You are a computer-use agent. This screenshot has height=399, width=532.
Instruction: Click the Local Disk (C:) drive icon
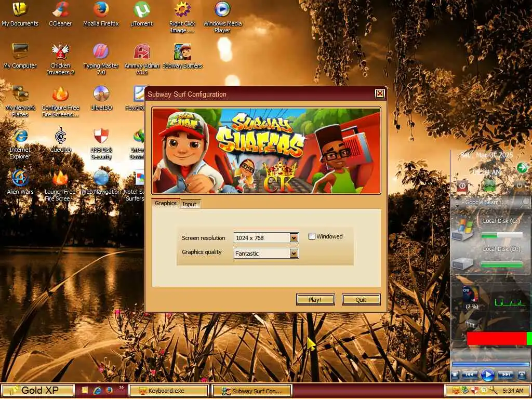(462, 229)
